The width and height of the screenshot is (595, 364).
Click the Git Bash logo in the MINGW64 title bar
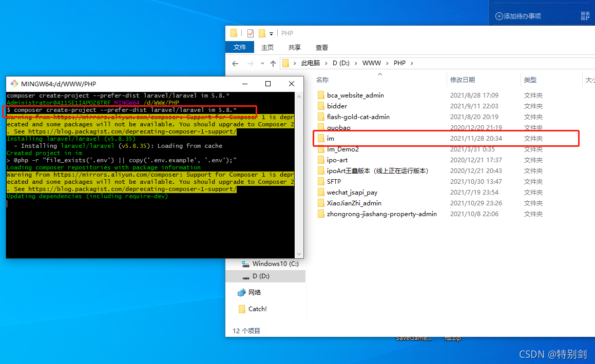point(14,84)
